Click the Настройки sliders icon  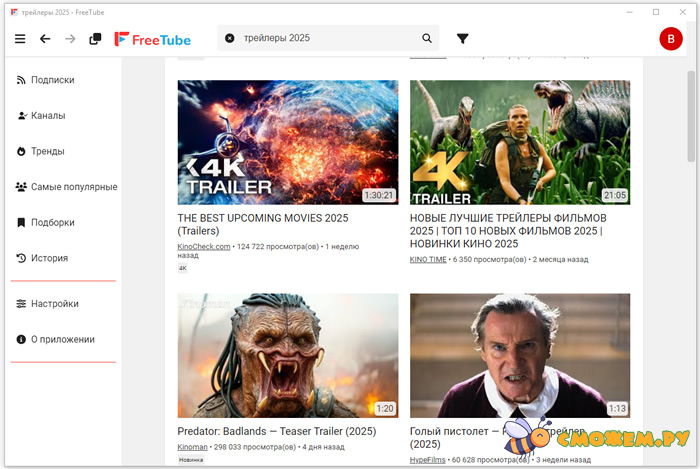(21, 304)
